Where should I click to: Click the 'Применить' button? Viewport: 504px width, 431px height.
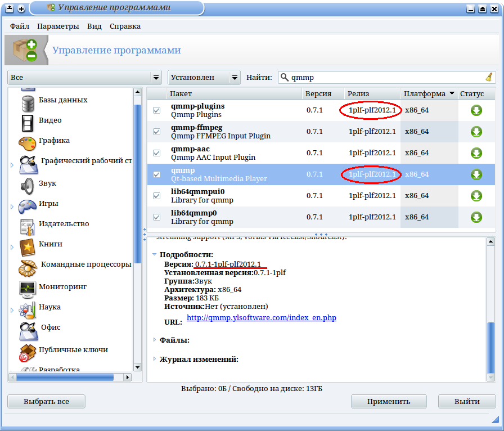pos(389,401)
